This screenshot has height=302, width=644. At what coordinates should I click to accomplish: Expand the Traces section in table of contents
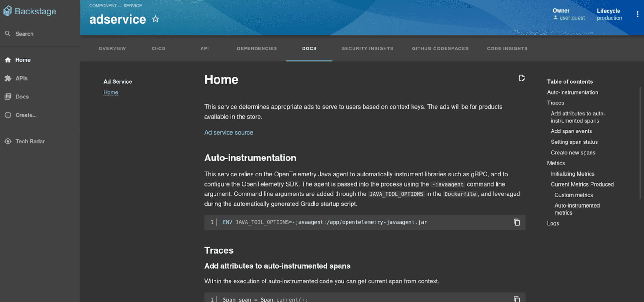pyautogui.click(x=555, y=103)
